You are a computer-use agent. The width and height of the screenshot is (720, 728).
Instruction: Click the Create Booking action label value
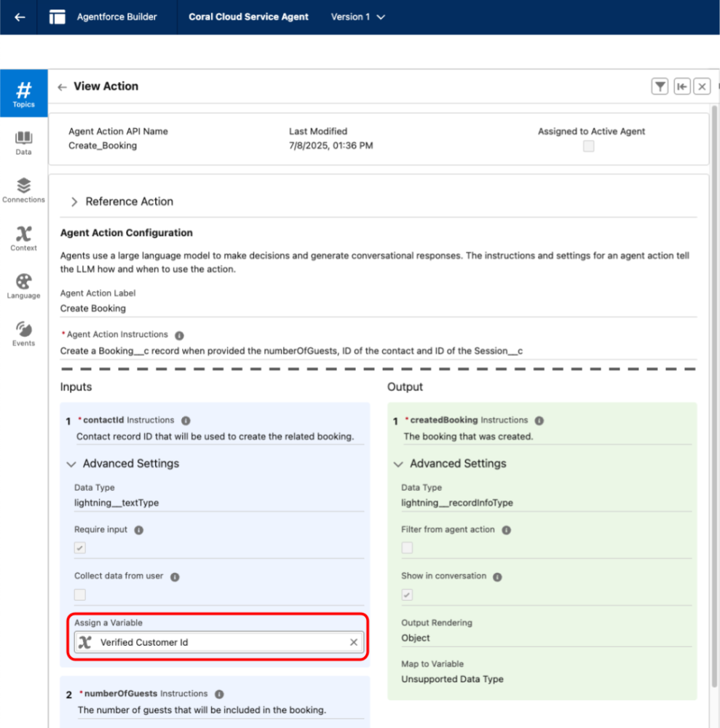coord(93,308)
